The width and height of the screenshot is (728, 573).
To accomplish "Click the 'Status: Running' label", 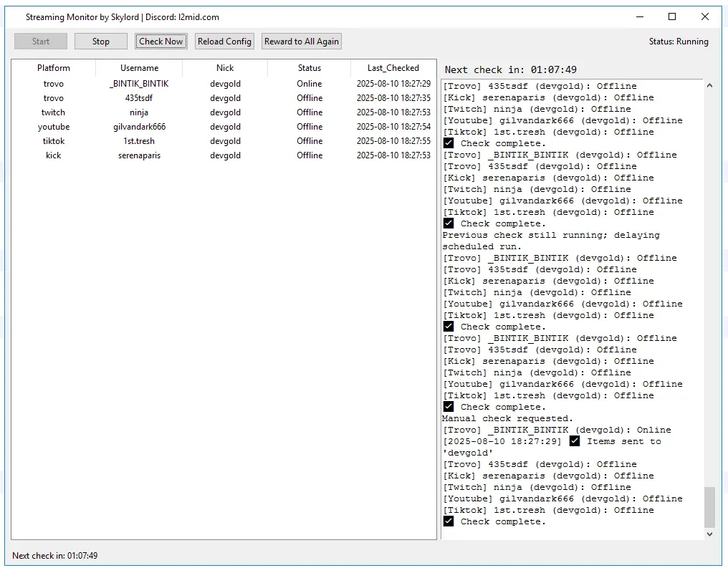I will 679,42.
